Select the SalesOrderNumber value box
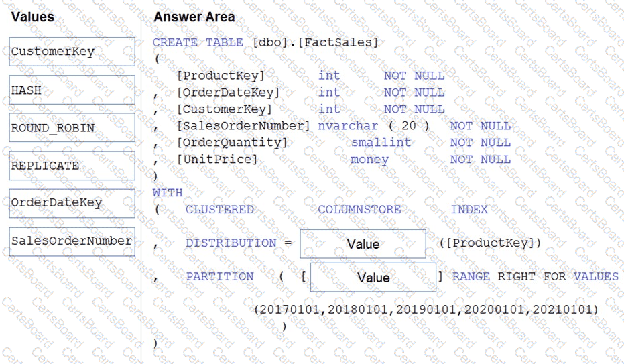 pyautogui.click(x=72, y=241)
